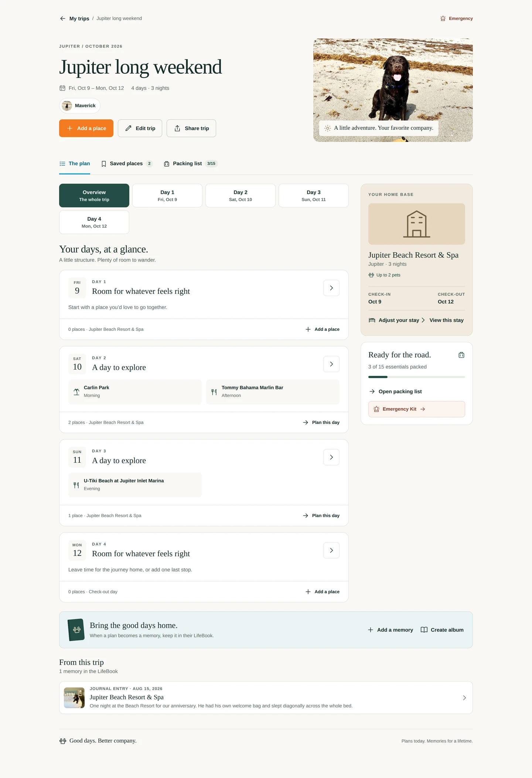532x778 pixels.
Task: Expand Day 3 card with its chevron
Action: pos(331,457)
